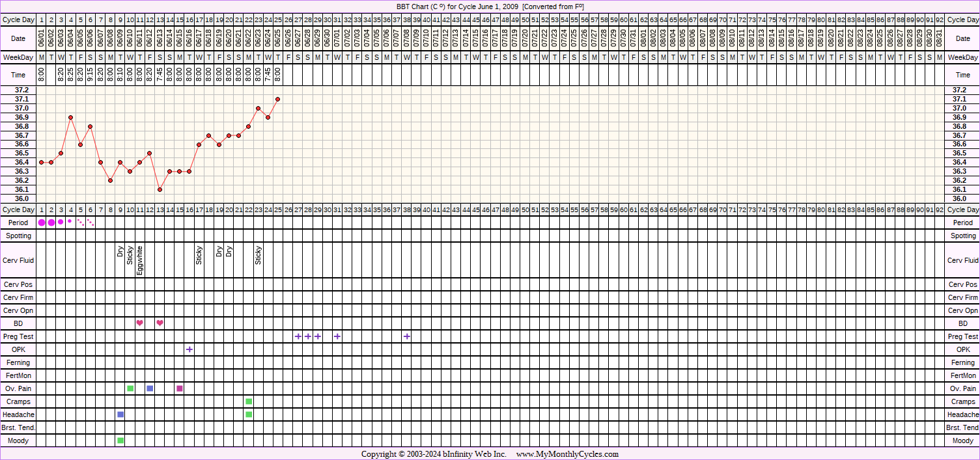This screenshot has width=980, height=460.
Task: Select the green Moody marker on day 9
Action: point(120,440)
